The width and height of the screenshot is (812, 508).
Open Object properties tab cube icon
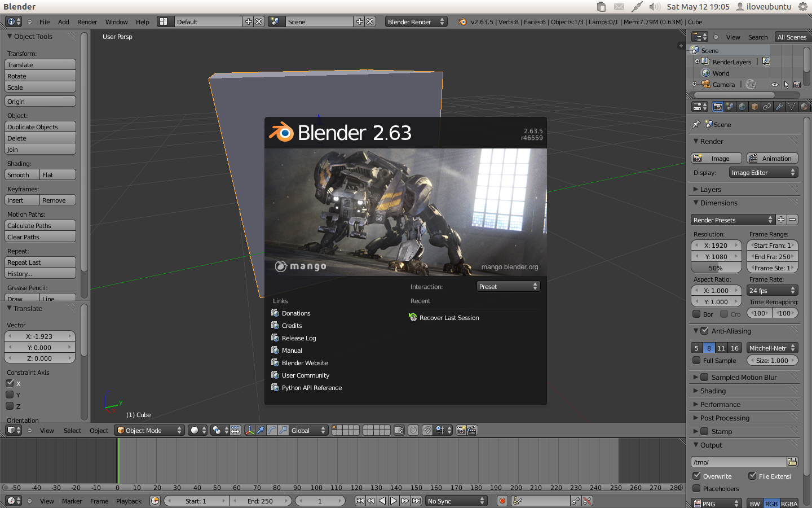pos(755,107)
